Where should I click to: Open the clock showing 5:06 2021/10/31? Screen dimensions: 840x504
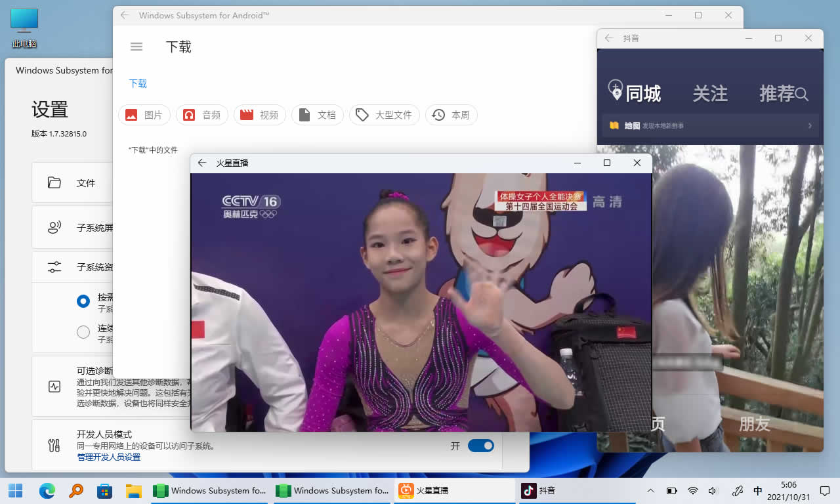click(x=789, y=490)
